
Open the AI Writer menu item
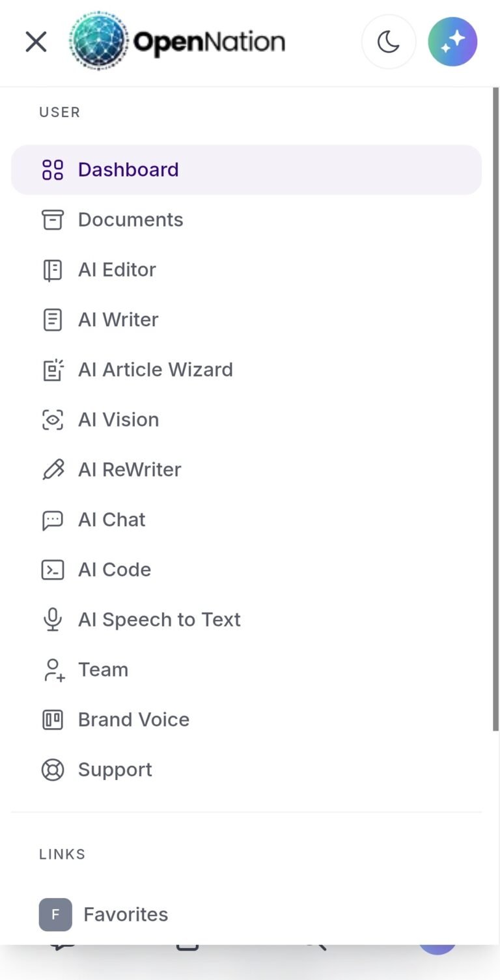(x=246, y=320)
